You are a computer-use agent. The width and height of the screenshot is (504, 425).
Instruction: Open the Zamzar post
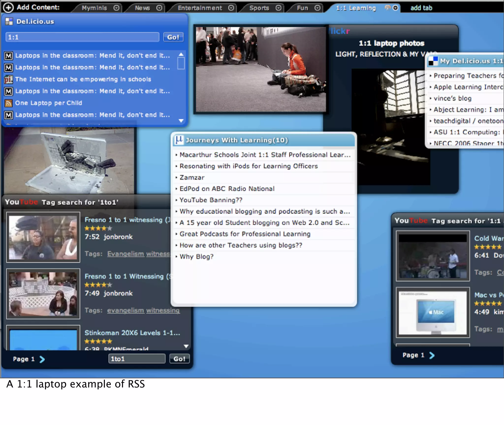(x=192, y=177)
